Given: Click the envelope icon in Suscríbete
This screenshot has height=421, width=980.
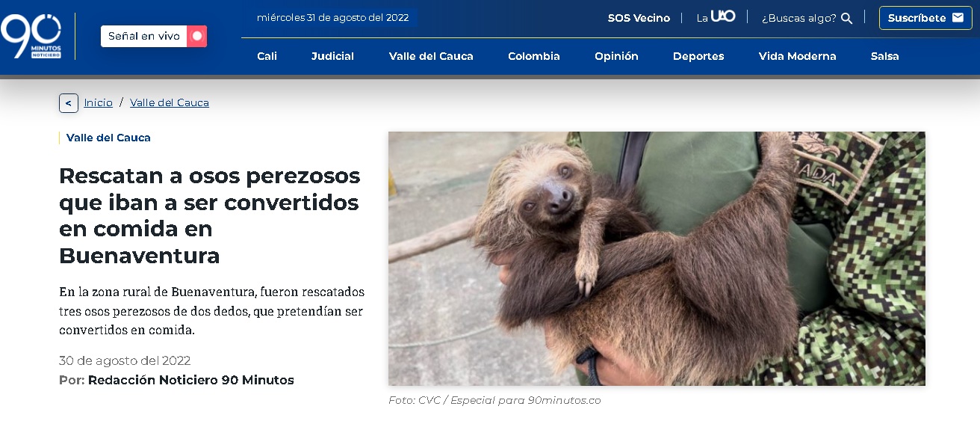Looking at the screenshot, I should [x=958, y=18].
